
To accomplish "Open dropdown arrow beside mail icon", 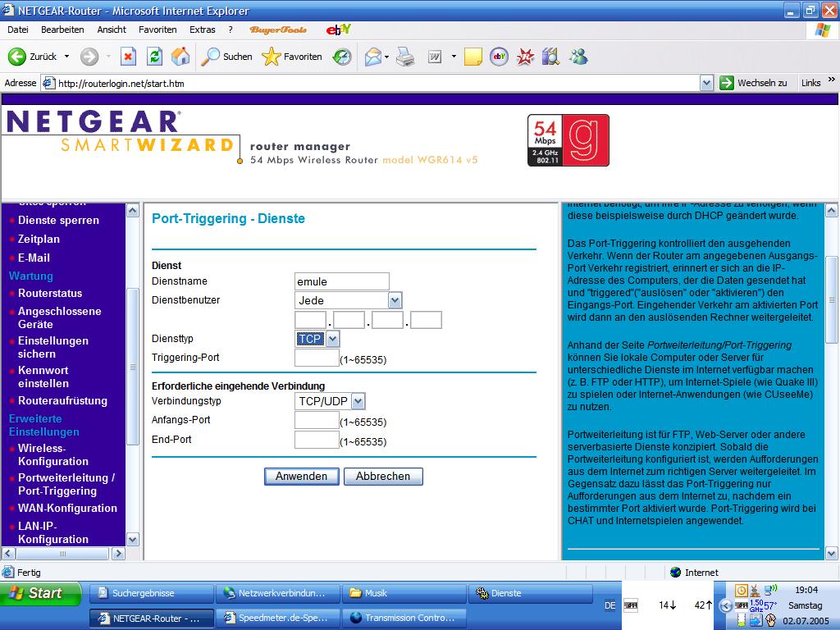I will click(386, 57).
